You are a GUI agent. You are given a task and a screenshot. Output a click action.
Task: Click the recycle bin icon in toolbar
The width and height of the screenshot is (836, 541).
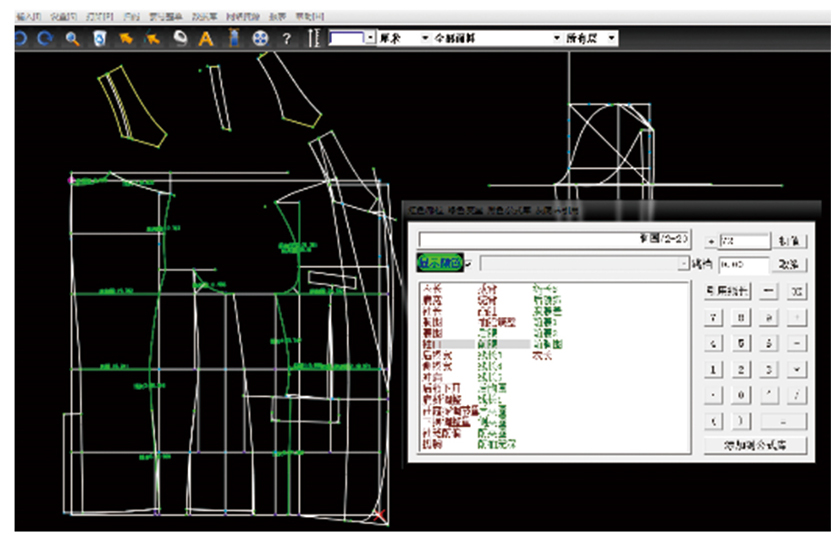[x=99, y=38]
